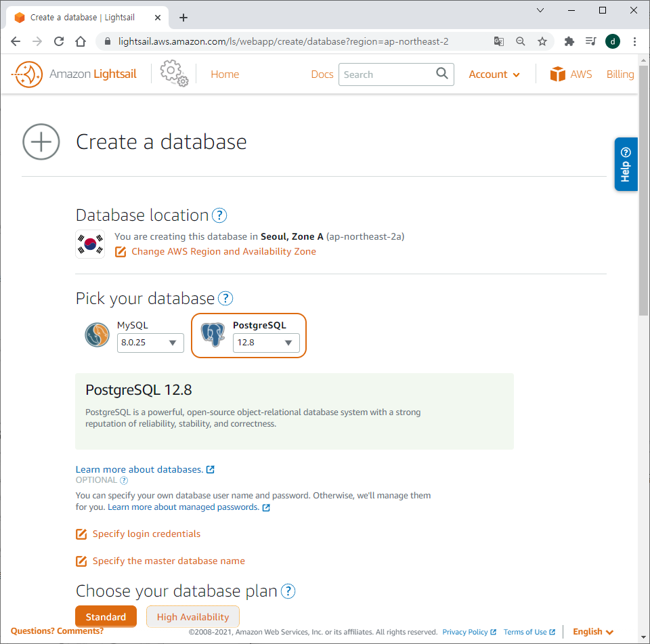Click Specify login credentials
This screenshot has width=650, height=644.
(146, 534)
